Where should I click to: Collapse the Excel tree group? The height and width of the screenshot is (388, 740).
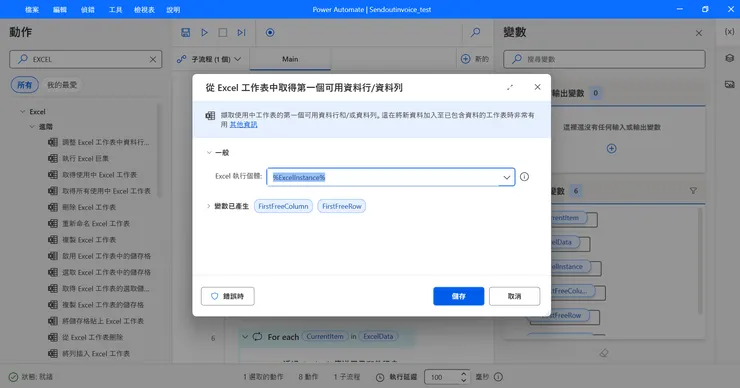[23, 112]
